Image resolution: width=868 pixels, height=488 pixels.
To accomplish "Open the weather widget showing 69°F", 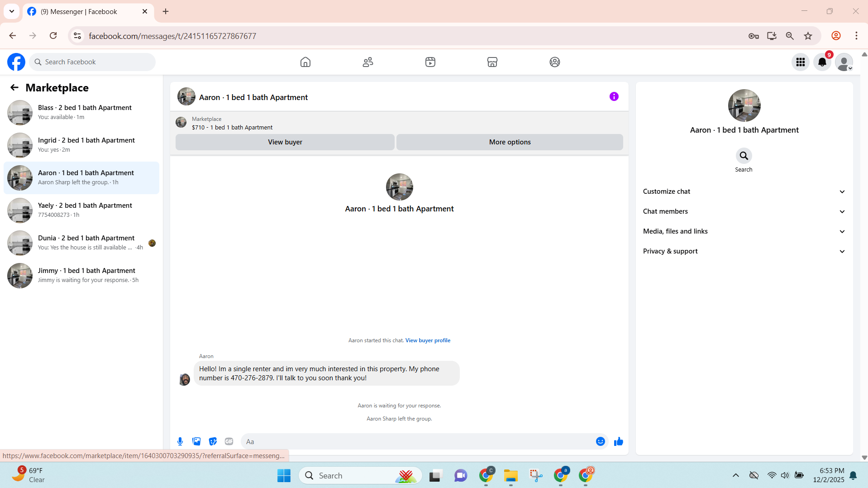I will (28, 475).
